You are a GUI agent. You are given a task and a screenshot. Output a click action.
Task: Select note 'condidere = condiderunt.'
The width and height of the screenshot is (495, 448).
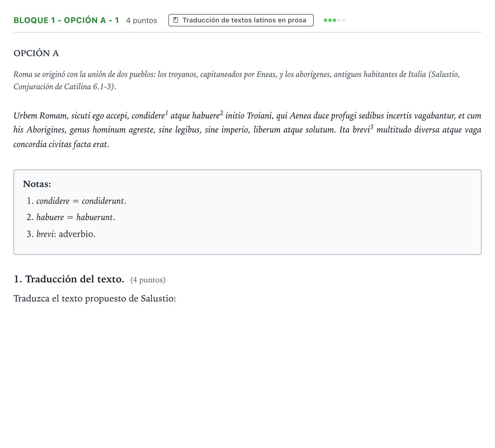pyautogui.click(x=81, y=201)
